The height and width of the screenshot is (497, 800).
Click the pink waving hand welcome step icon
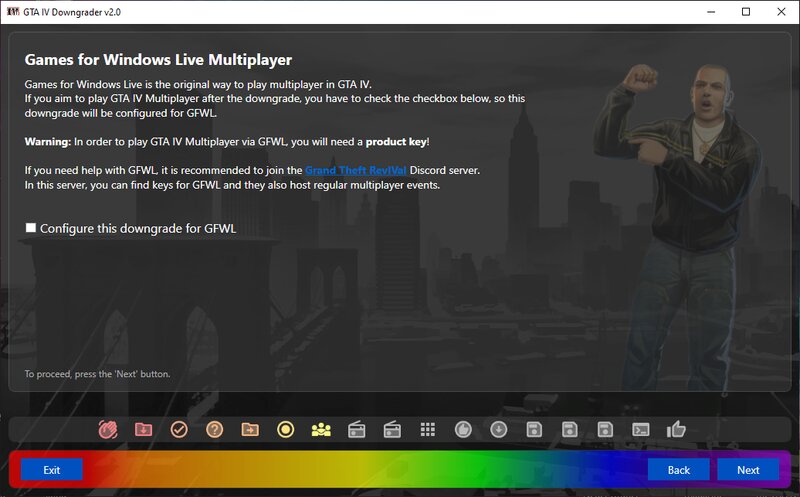click(108, 430)
